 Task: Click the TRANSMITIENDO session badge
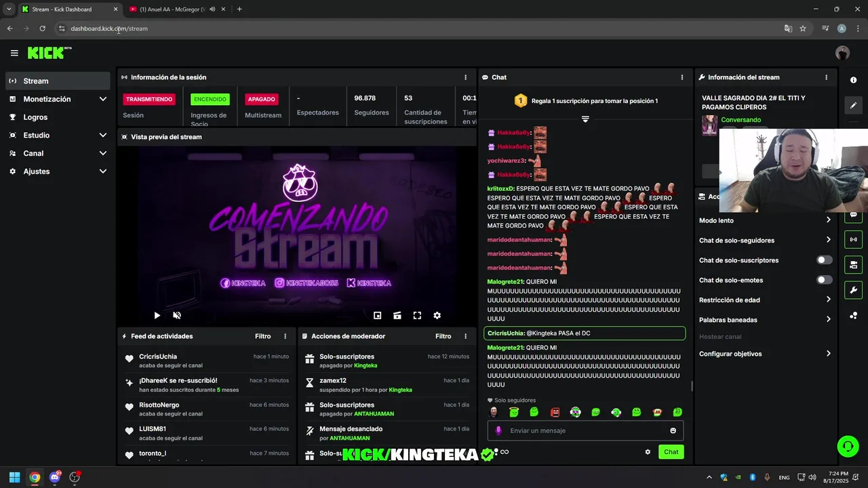pyautogui.click(x=149, y=99)
